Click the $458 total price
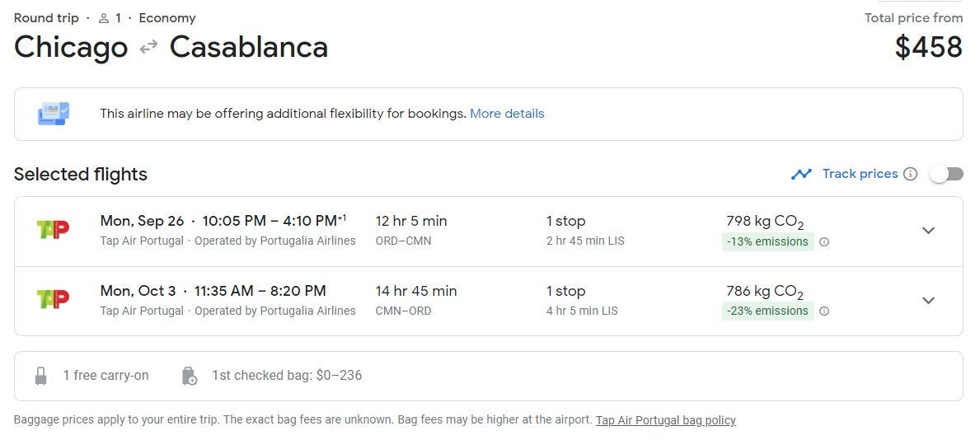The image size is (980, 440). point(928,47)
